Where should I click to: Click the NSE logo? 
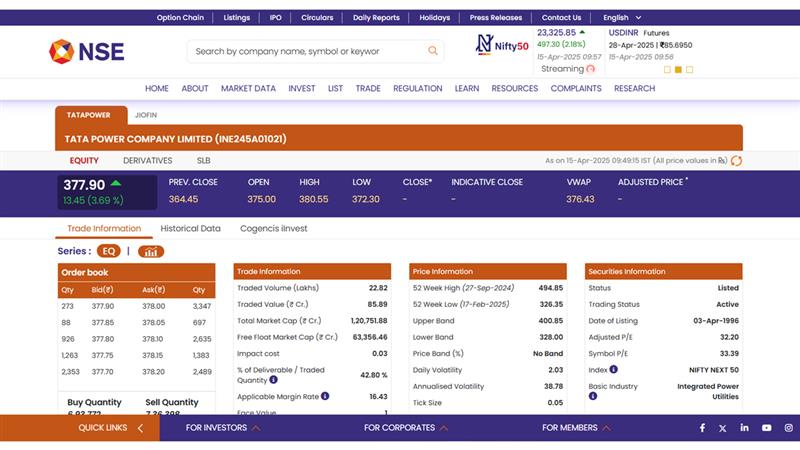(x=87, y=52)
